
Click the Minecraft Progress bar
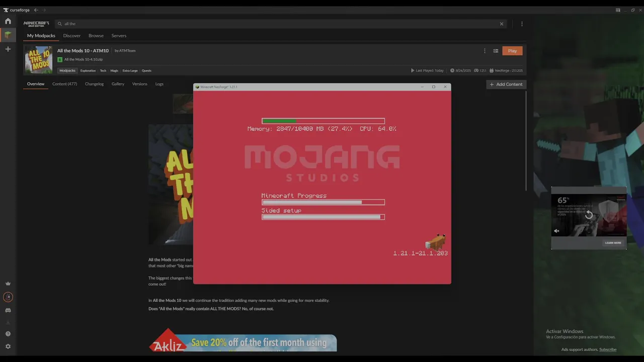click(323, 202)
